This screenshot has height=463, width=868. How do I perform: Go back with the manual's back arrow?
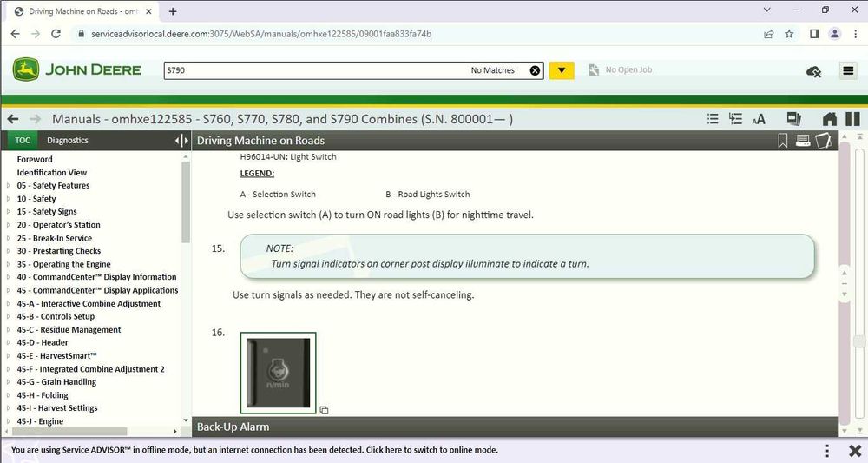pos(13,119)
